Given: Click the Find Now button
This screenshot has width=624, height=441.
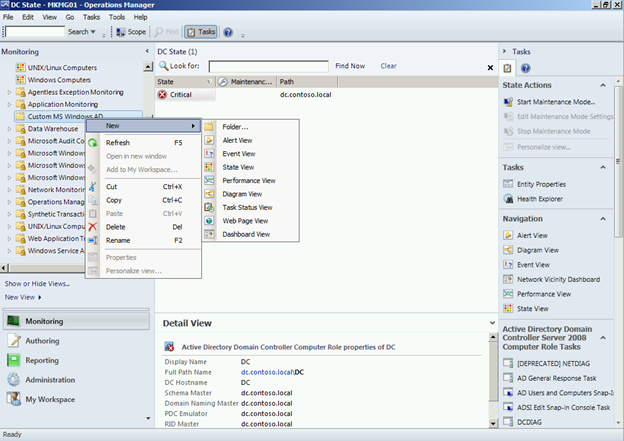Looking at the screenshot, I should (350, 66).
